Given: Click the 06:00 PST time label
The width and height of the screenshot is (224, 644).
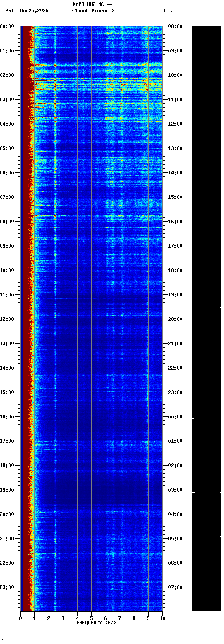Looking at the screenshot, I should [7, 173].
